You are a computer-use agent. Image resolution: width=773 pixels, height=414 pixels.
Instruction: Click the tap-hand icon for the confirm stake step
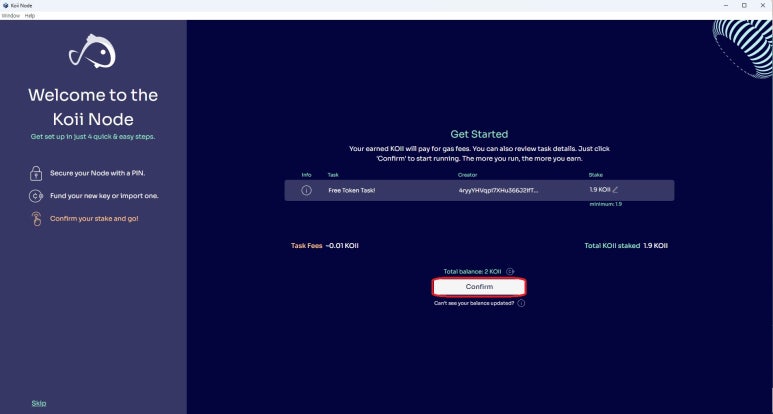click(x=36, y=219)
